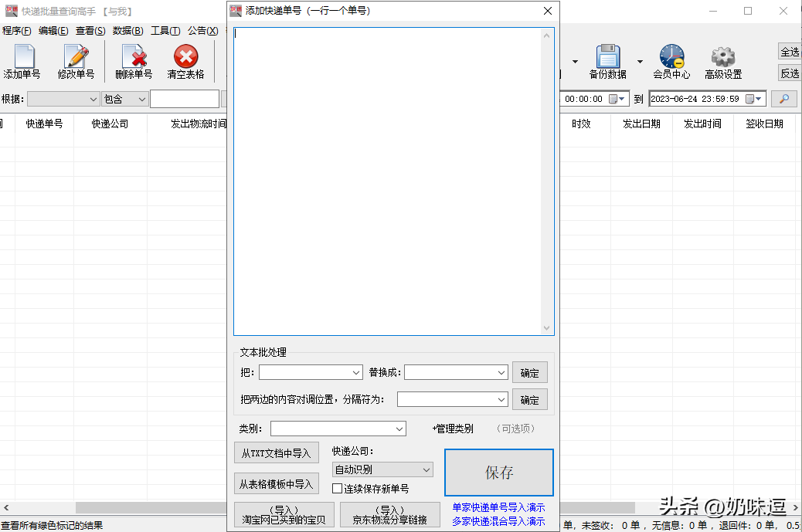Image resolution: width=802 pixels, height=532 pixels.
Task: Click main table horizontal scrollbar left arrow
Action: [x=5, y=507]
